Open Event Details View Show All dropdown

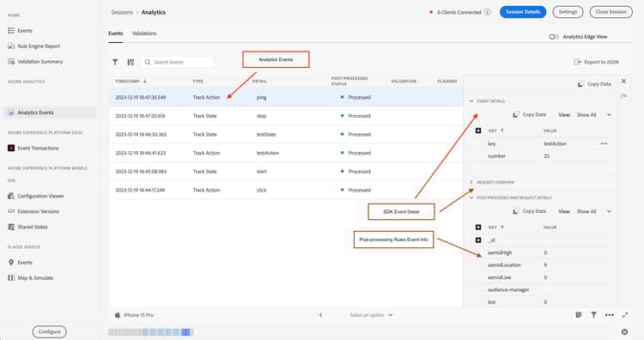(x=594, y=115)
